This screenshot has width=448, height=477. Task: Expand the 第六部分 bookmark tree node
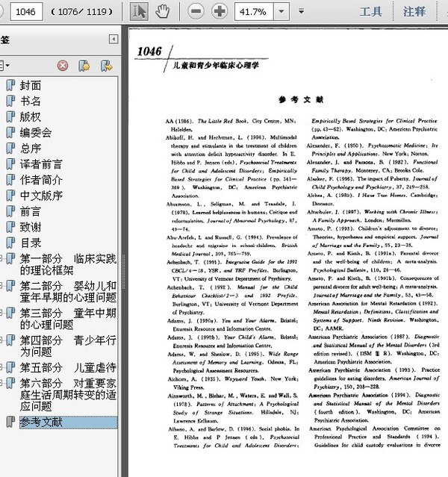1,383
